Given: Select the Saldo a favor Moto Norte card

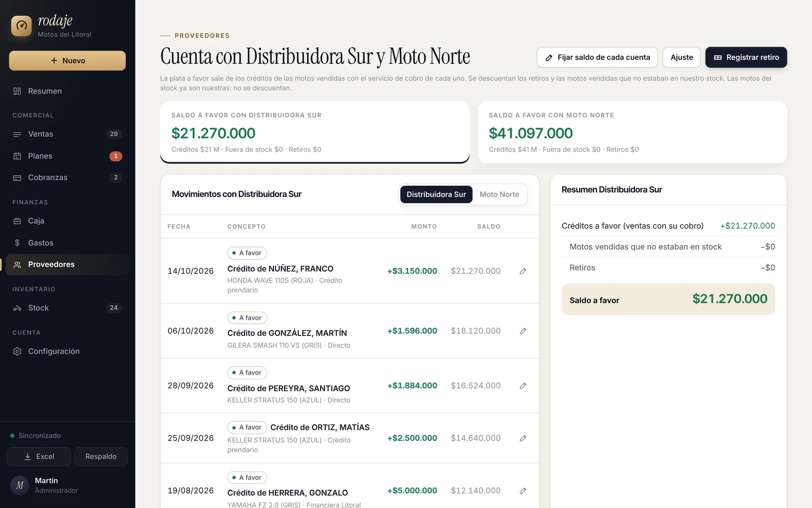Looking at the screenshot, I should point(632,132).
